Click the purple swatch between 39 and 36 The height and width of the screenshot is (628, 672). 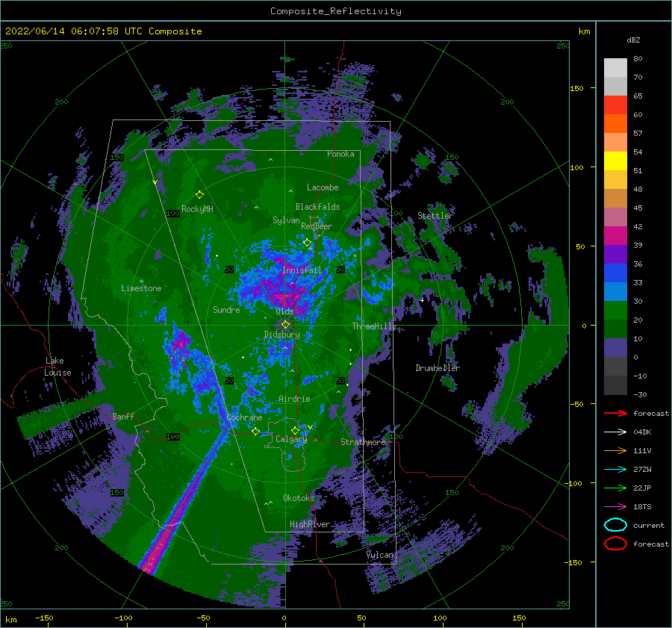615,255
